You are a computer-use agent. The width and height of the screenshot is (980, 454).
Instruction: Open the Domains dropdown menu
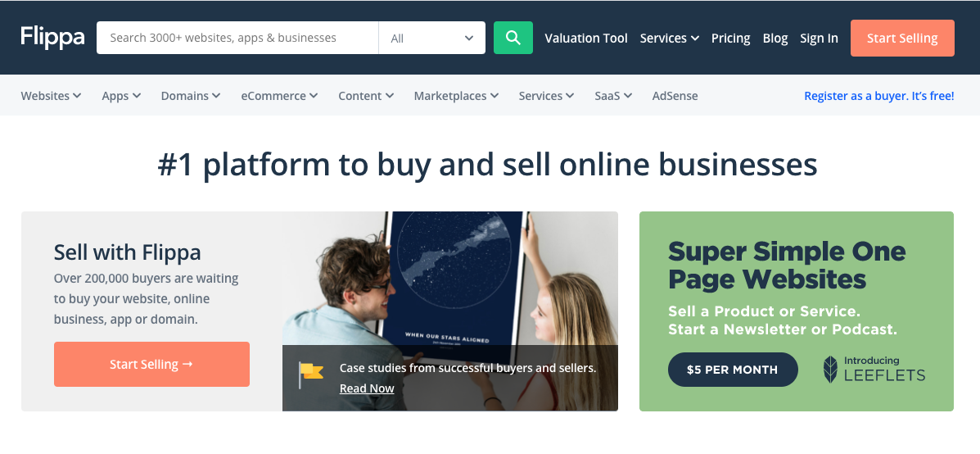tap(191, 96)
